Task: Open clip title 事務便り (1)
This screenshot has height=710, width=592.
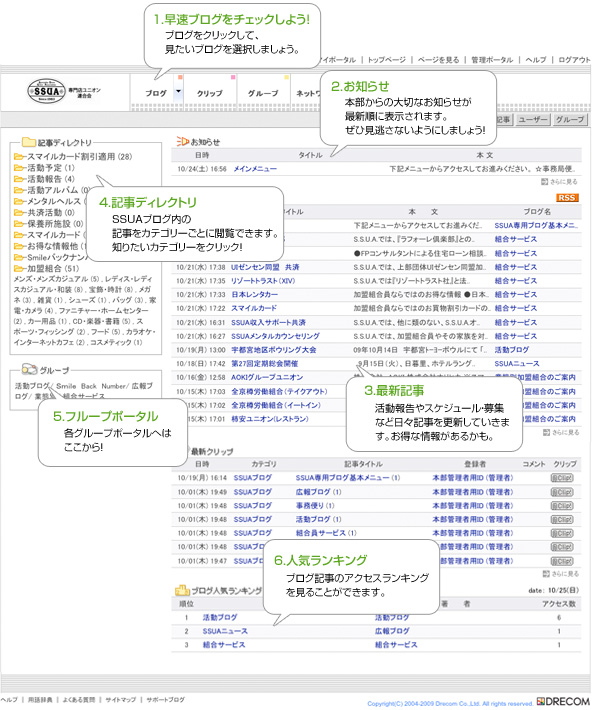Action: pos(315,506)
